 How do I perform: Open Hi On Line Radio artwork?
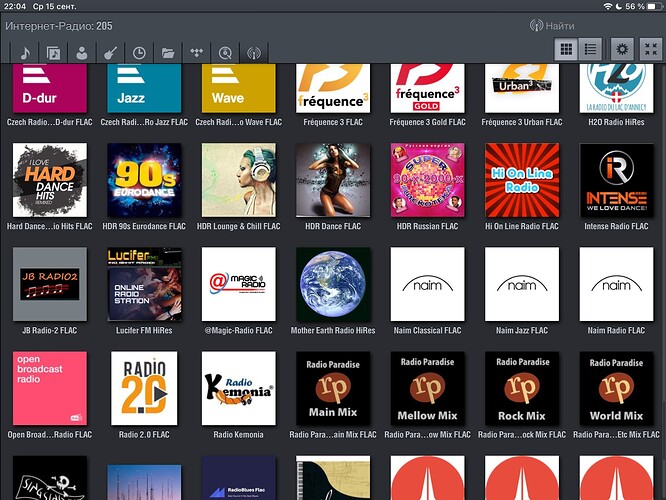[x=522, y=180]
